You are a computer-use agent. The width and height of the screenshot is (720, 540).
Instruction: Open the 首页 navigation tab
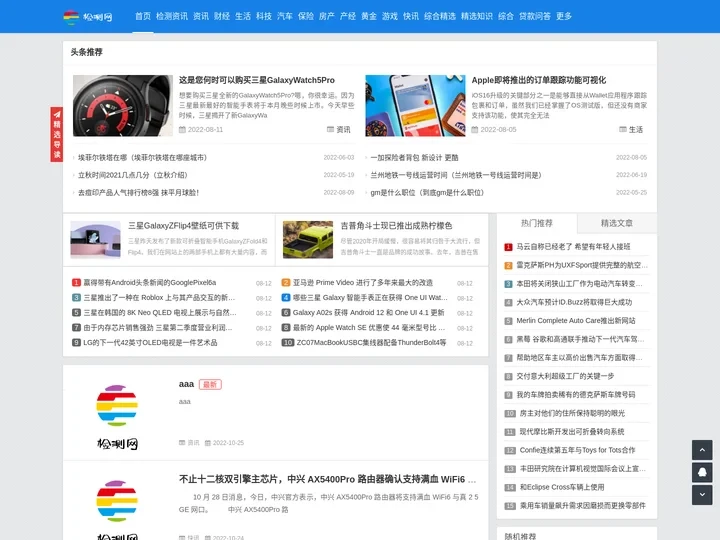tap(143, 16)
